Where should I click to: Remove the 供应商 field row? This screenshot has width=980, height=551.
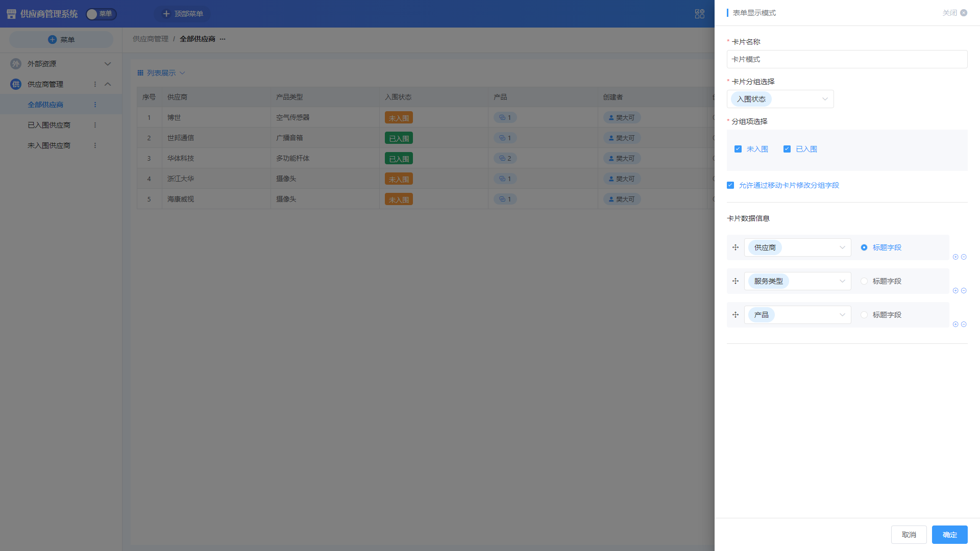click(964, 257)
